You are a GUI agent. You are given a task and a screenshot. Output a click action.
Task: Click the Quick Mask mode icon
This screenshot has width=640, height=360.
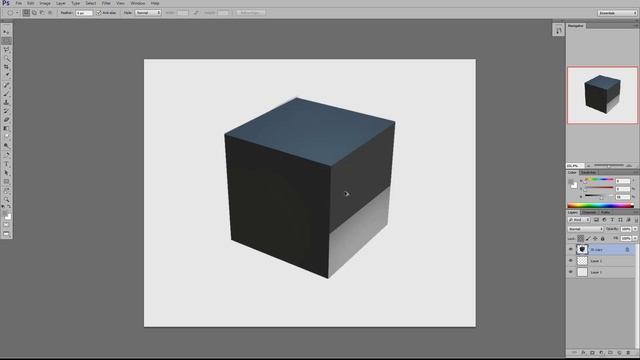(6, 225)
